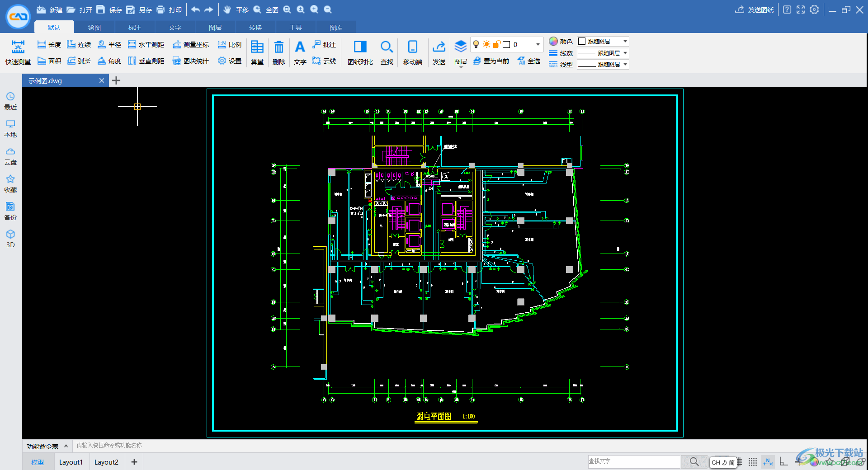868x470 pixels.
Task: Click Set as Current (置为当前) layer
Action: (491, 61)
